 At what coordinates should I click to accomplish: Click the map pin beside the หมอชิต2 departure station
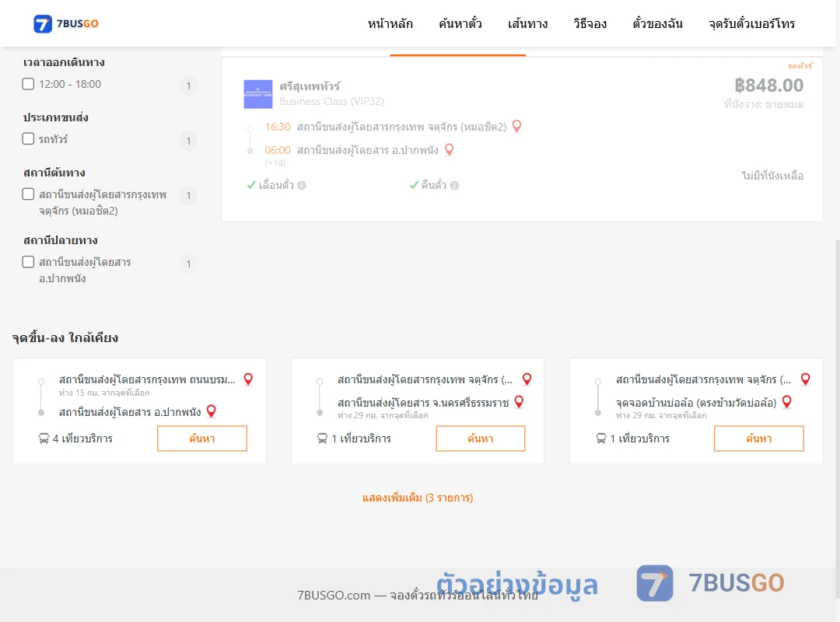tap(517, 127)
